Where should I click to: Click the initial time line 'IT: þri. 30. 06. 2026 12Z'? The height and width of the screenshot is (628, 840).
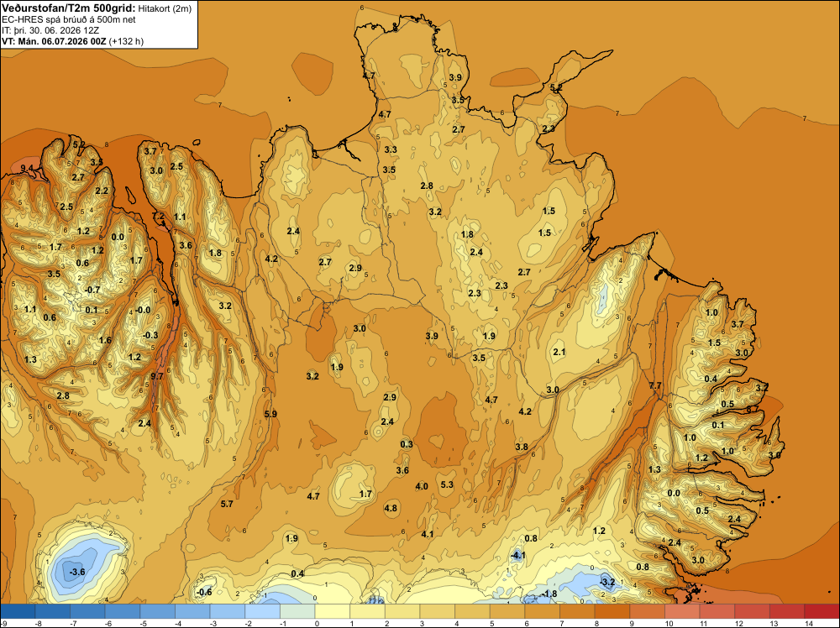(x=50, y=30)
